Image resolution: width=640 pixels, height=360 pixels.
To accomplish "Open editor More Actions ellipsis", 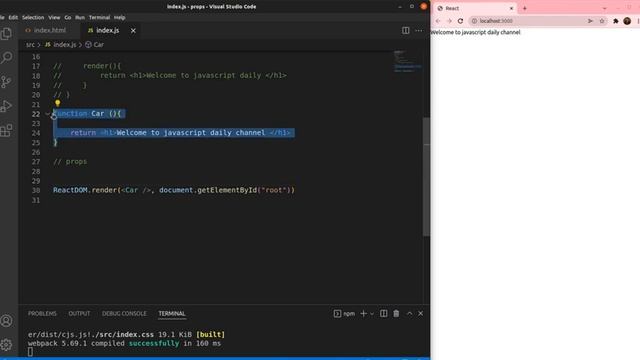I will [419, 31].
